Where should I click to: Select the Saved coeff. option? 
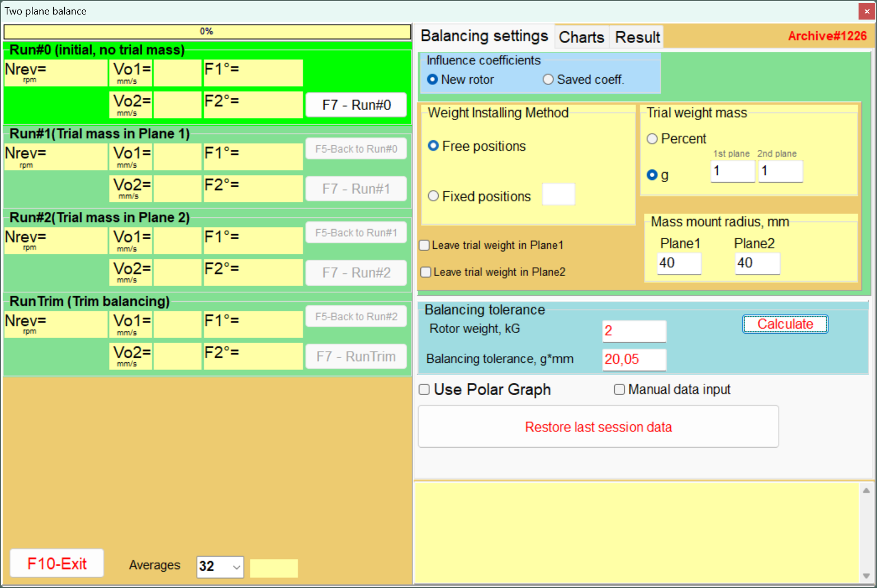[548, 80]
